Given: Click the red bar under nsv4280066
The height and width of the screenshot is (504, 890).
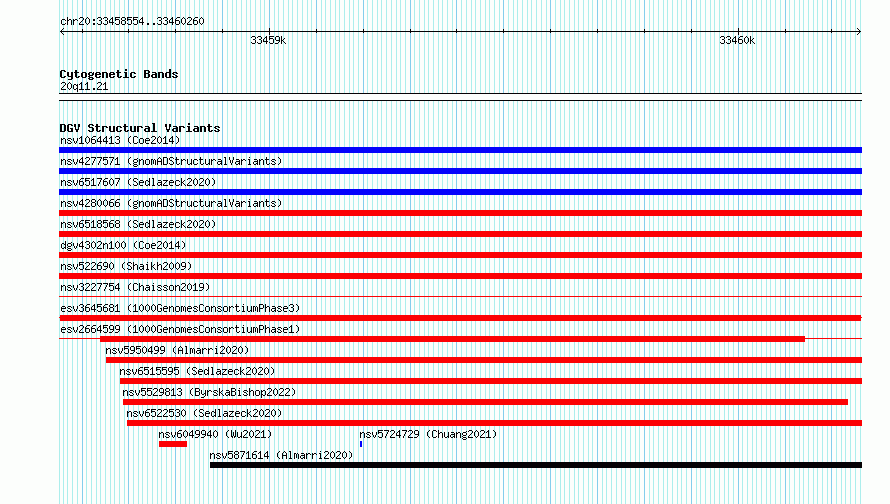Looking at the screenshot, I should pyautogui.click(x=460, y=213).
